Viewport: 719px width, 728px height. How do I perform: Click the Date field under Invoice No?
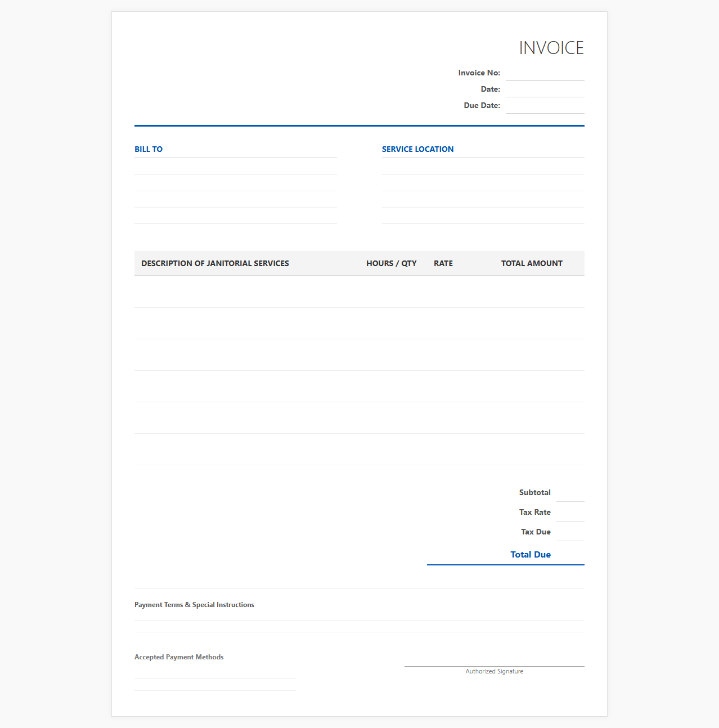(545, 89)
